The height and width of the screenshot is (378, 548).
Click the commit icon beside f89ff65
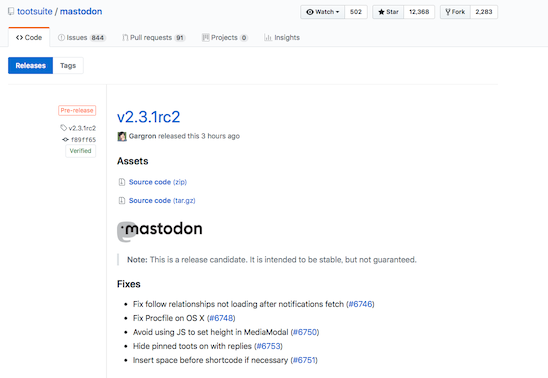[65, 139]
